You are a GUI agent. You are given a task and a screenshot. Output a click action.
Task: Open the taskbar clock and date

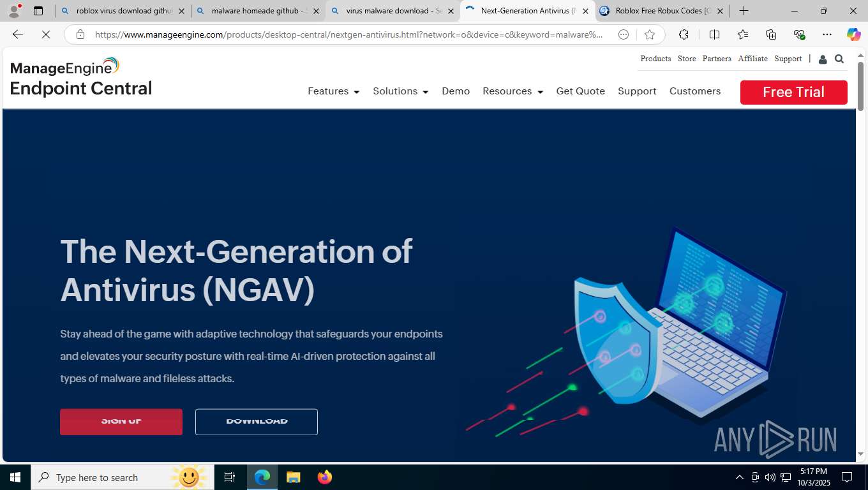pos(813,477)
